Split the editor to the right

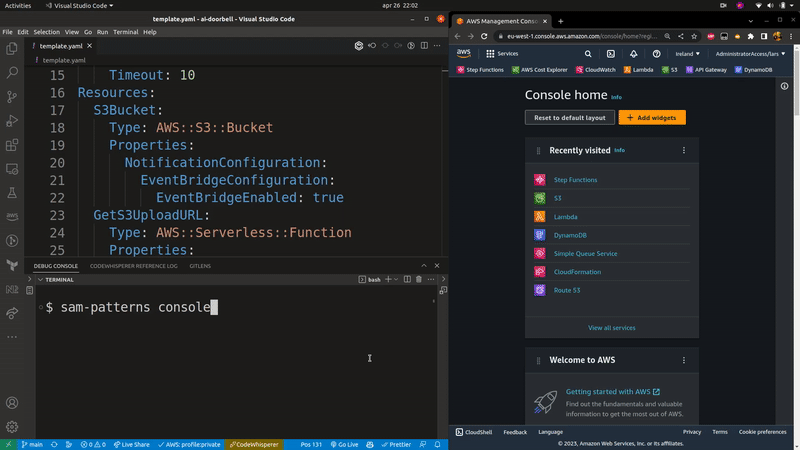point(424,45)
